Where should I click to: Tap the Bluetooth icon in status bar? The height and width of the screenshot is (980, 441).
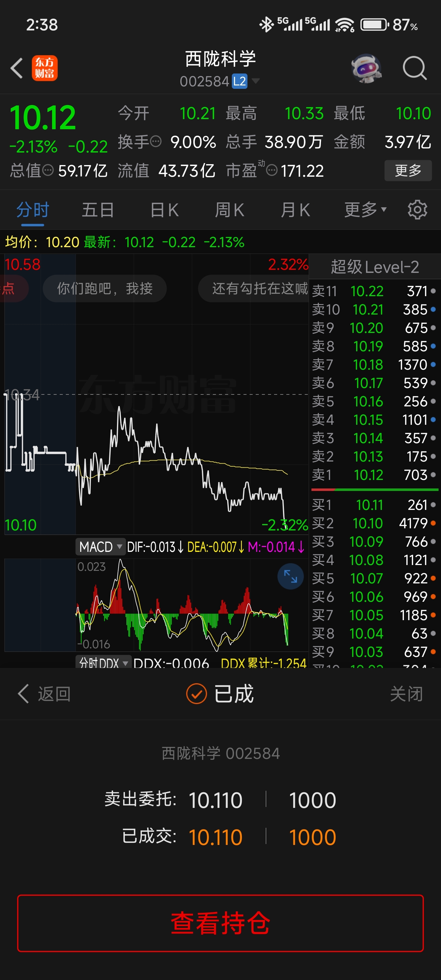coord(267,25)
